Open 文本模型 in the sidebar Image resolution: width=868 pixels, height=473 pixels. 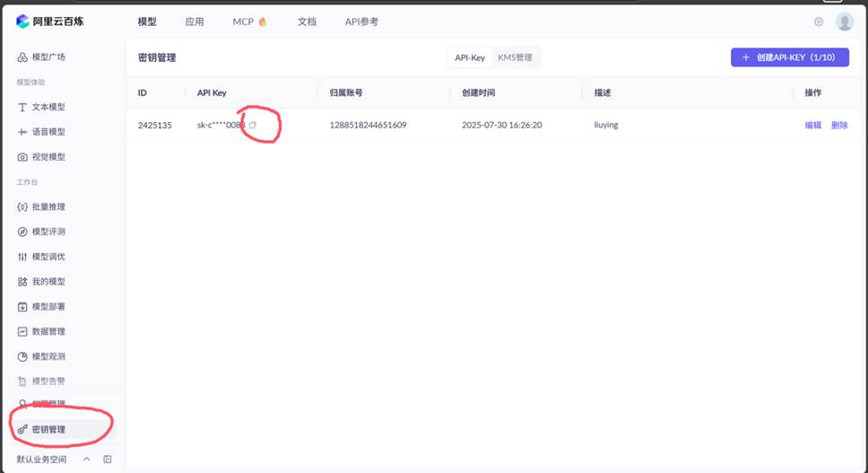click(x=48, y=107)
